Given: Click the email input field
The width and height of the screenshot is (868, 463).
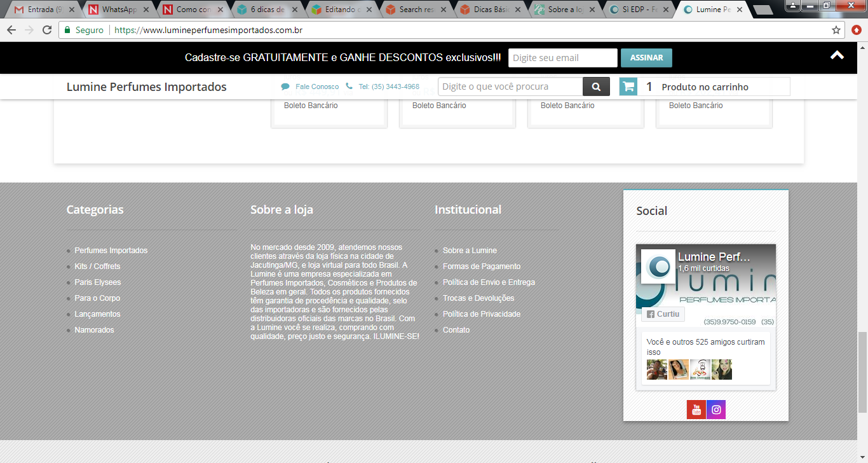Looking at the screenshot, I should point(563,58).
